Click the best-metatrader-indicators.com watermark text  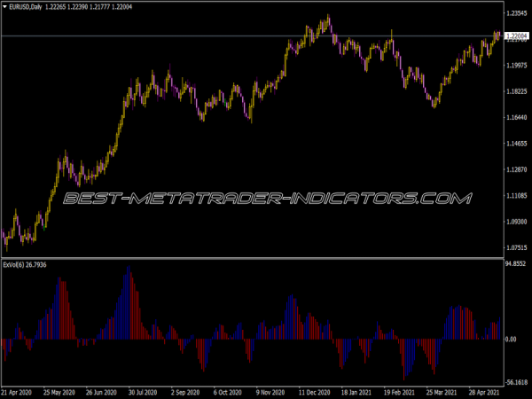[267, 199]
